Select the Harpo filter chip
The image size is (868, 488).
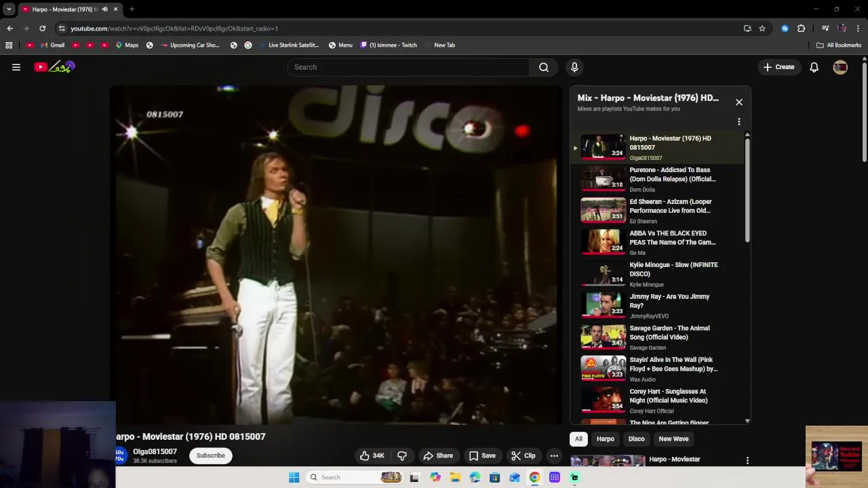point(605,439)
